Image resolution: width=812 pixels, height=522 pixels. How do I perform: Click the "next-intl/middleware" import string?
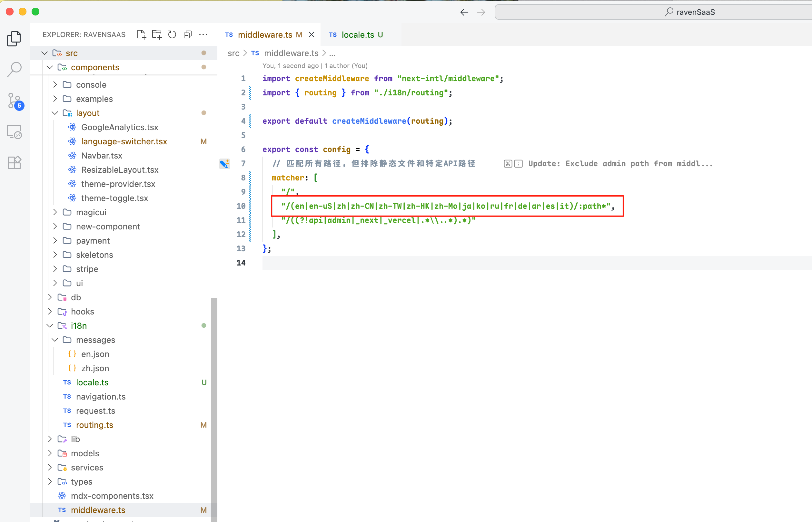tap(448, 79)
